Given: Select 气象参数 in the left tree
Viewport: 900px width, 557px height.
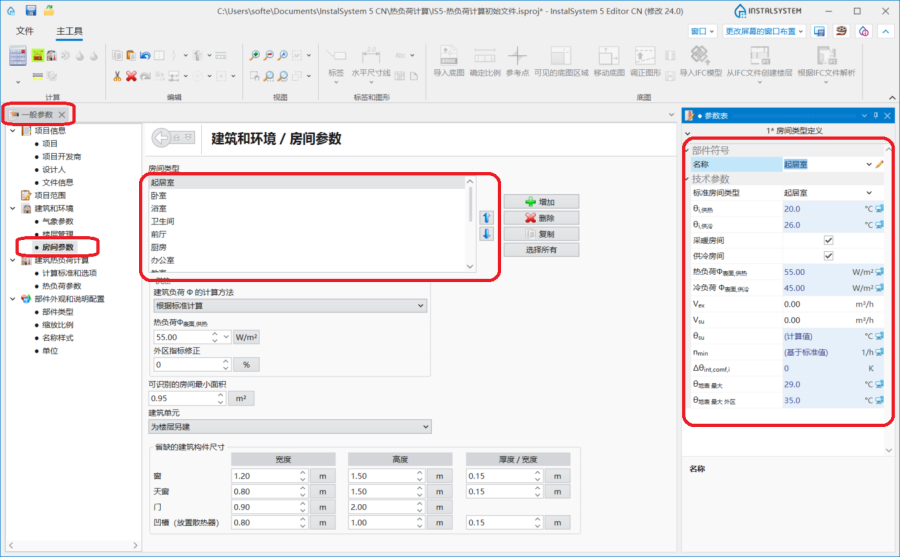Looking at the screenshot, I should coord(57,221).
